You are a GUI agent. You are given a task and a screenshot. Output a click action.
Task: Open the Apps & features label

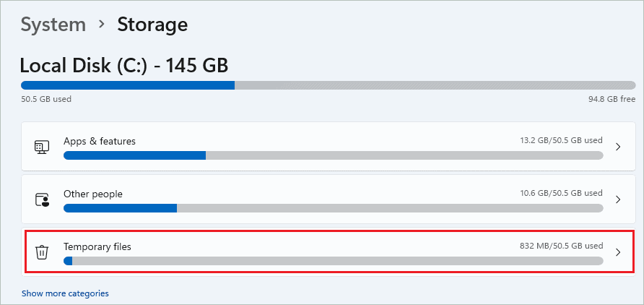pyautogui.click(x=100, y=141)
